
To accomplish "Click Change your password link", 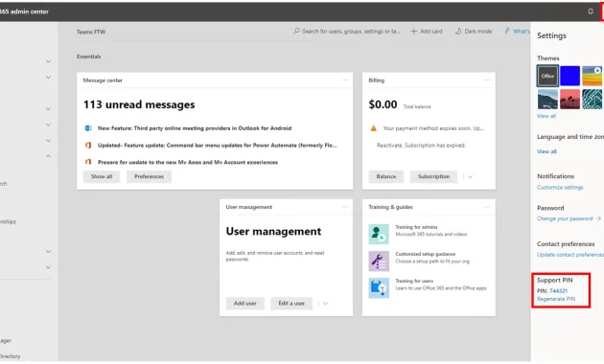I will click(x=569, y=218).
